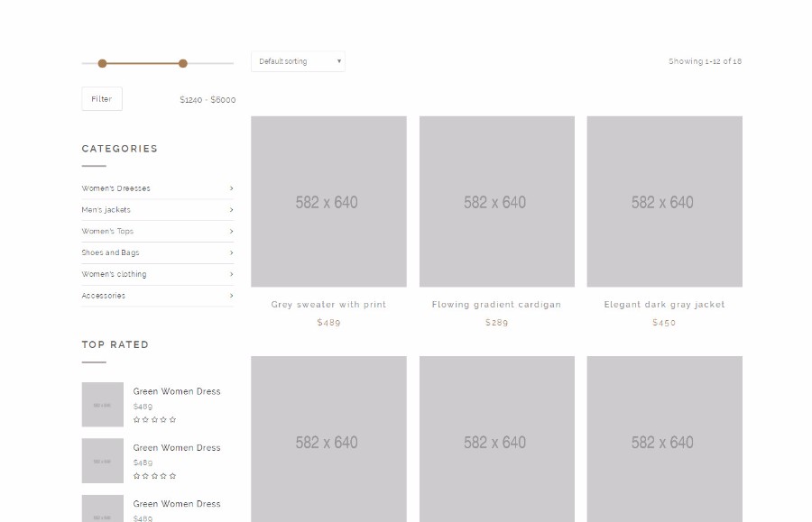This screenshot has width=812, height=522.
Task: Open the Elegant dark gray jacket image
Action: [664, 201]
